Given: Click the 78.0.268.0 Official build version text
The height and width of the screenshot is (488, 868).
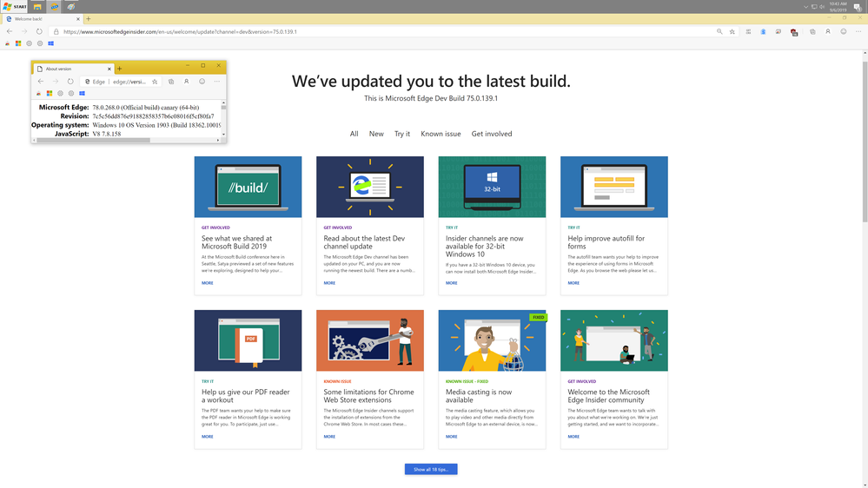Looking at the screenshot, I should click(146, 108).
